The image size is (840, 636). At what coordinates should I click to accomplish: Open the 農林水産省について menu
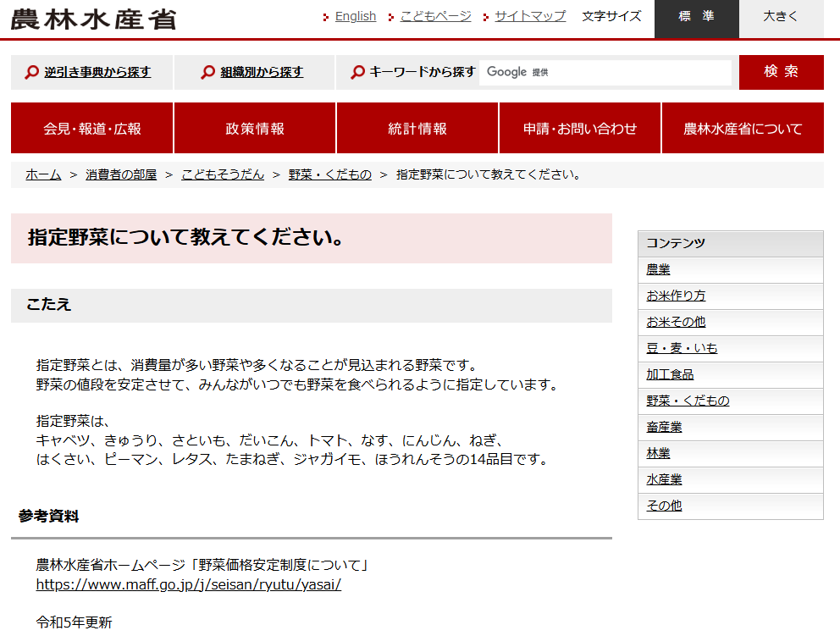[743, 128]
